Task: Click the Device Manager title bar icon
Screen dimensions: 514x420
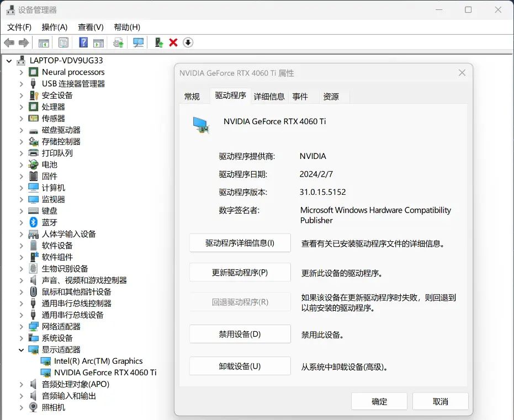Action: (10, 10)
